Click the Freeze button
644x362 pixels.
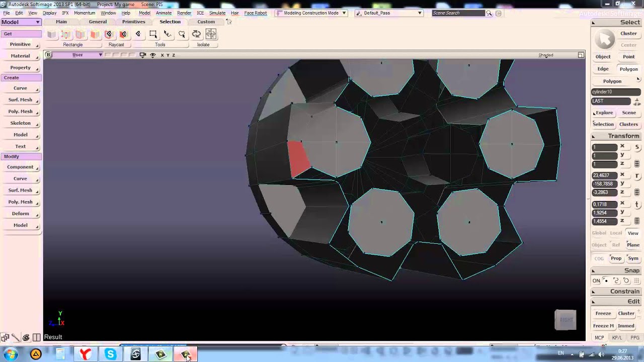[603, 313]
